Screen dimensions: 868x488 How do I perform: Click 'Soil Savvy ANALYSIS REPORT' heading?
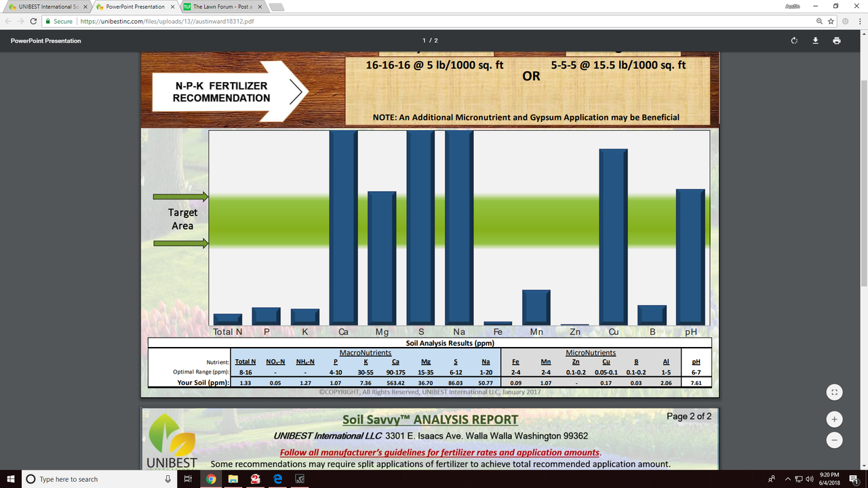pos(430,420)
